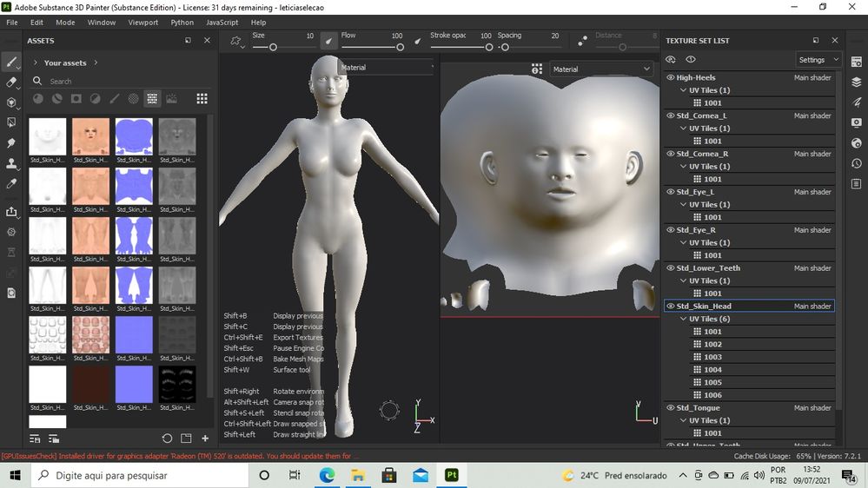Screen dimensions: 868x488
Task: Open the Viewport menu
Action: click(142, 22)
